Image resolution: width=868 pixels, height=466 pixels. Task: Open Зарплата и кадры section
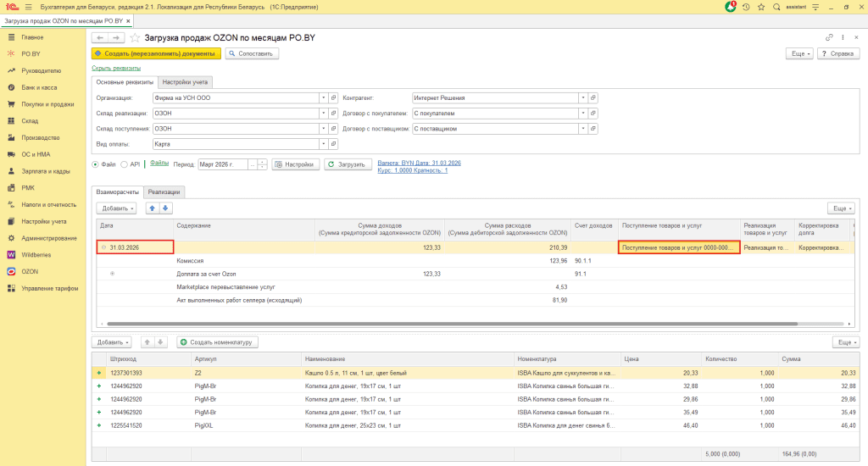[46, 171]
